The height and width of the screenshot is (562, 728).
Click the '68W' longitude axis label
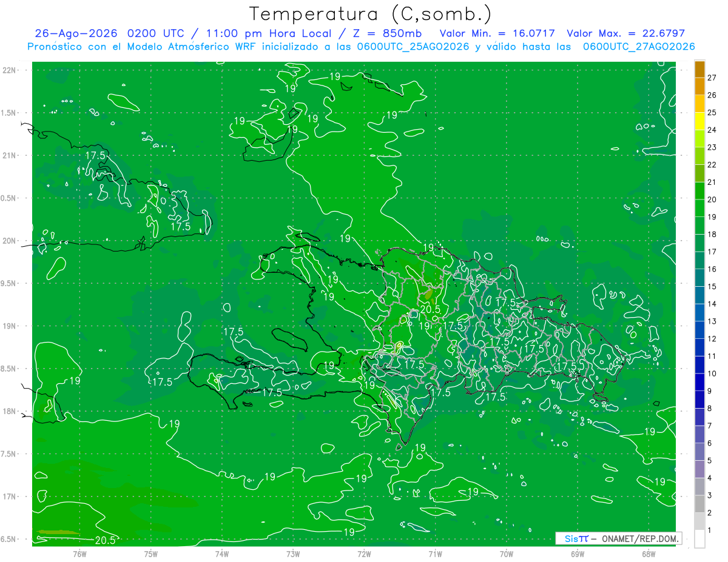649,554
